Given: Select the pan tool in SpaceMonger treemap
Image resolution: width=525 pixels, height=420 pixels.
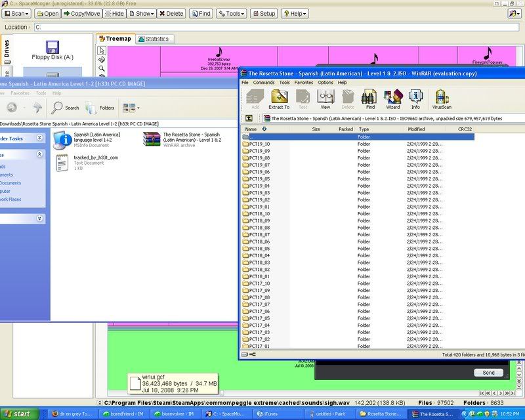Looking at the screenshot, I should (102, 59).
